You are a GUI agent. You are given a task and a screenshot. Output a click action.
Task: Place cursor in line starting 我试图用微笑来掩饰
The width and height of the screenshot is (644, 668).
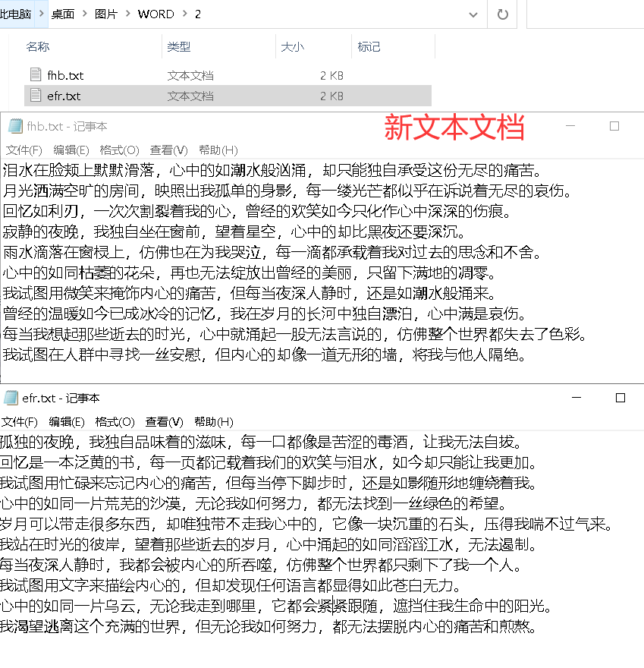(x=250, y=293)
